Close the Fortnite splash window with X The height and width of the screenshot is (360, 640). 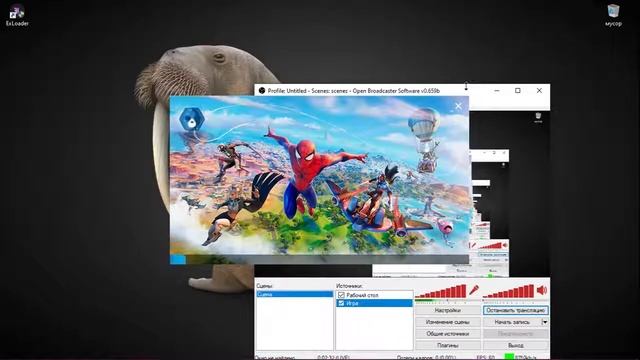point(458,106)
